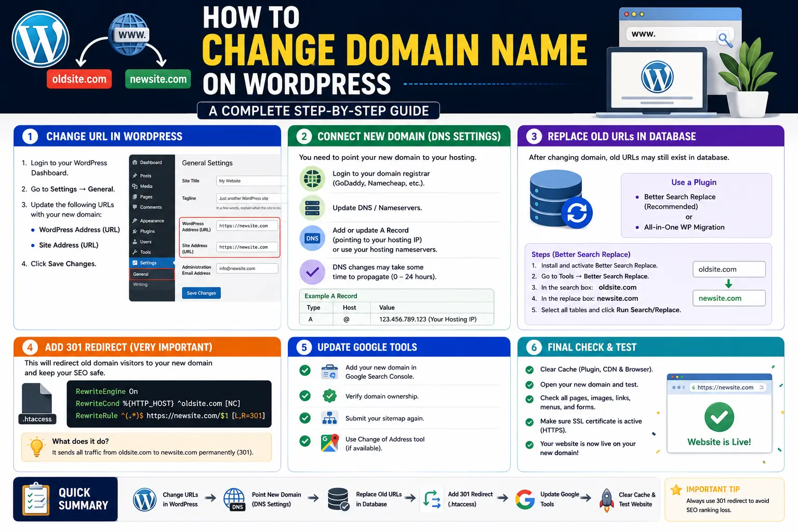Click the Google Maps icon beside Change of Address tool
798x532 pixels.
pyautogui.click(x=329, y=443)
